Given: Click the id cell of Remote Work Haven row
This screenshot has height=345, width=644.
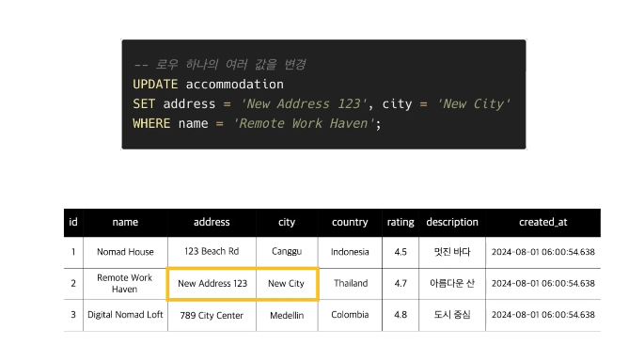Looking at the screenshot, I should coord(73,283).
